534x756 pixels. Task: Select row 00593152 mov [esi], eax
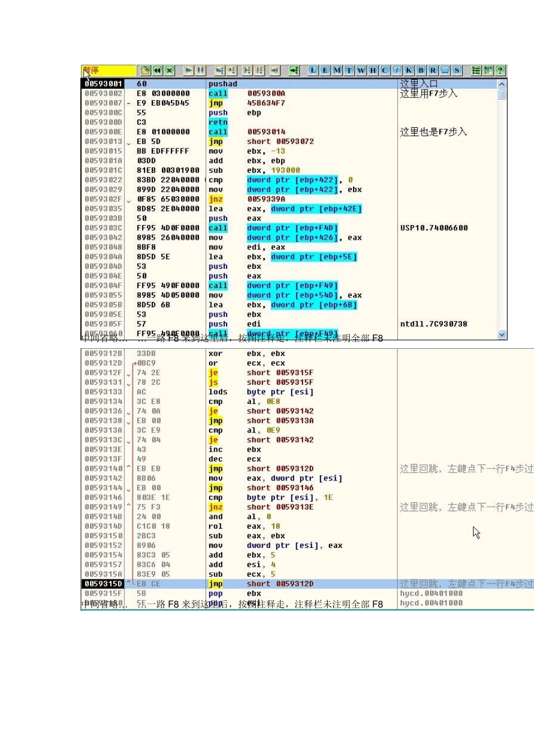pos(307,545)
